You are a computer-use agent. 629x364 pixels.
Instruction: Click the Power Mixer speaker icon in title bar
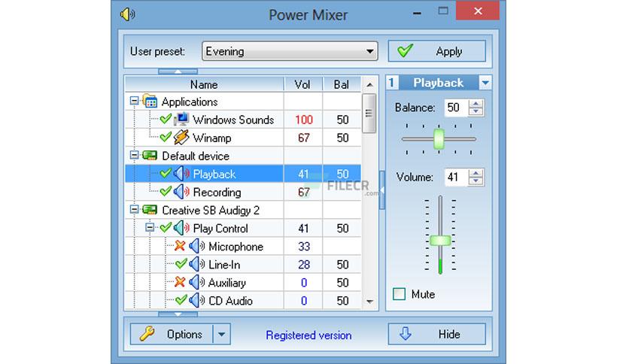(x=128, y=14)
